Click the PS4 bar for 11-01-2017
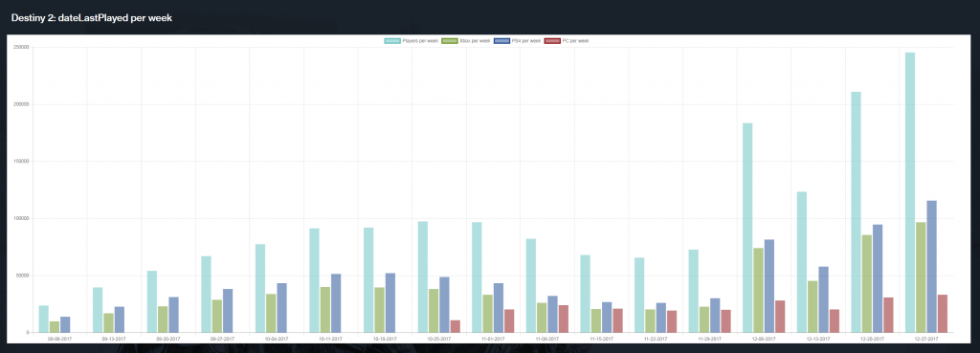Viewport: 980px width, 353px height. click(x=499, y=308)
